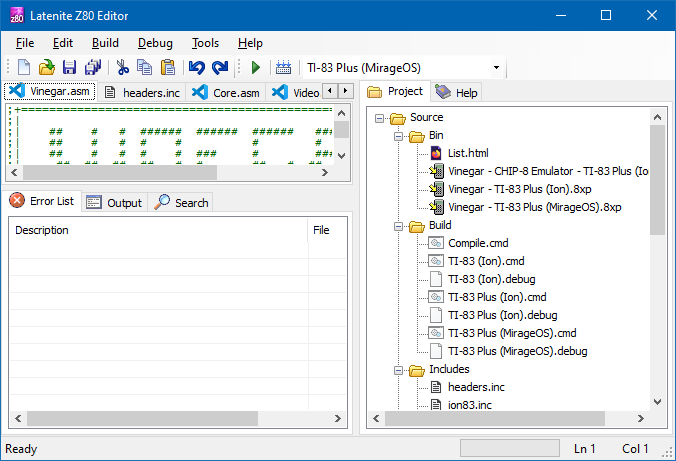Open the Build menu
676x461 pixels.
click(x=105, y=43)
